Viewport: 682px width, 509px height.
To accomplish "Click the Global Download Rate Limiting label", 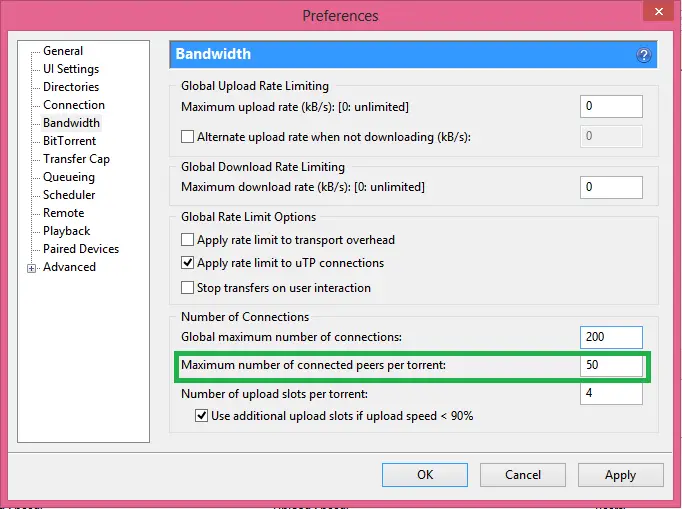I will pos(263,167).
